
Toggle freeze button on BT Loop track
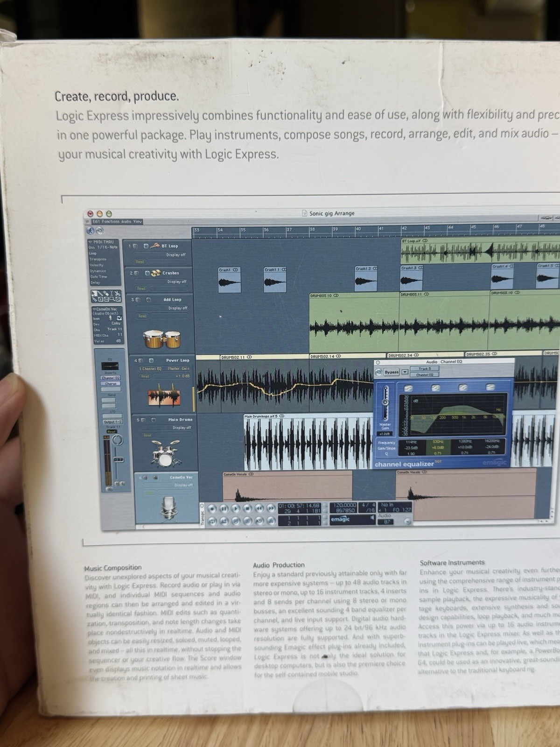click(146, 246)
